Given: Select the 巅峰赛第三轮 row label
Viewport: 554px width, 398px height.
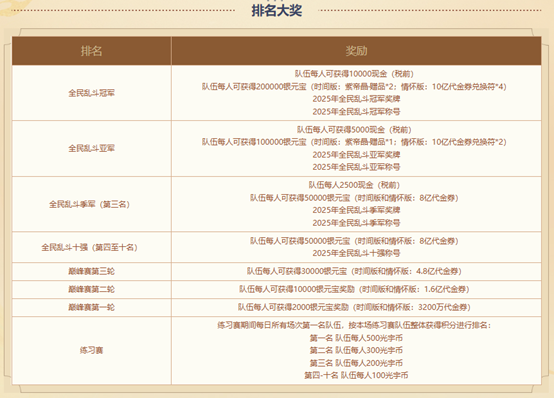Looking at the screenshot, I should coord(92,271).
